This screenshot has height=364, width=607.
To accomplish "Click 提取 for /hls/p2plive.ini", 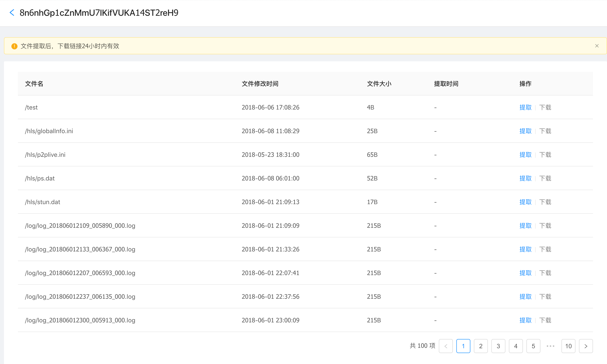I will (525, 155).
